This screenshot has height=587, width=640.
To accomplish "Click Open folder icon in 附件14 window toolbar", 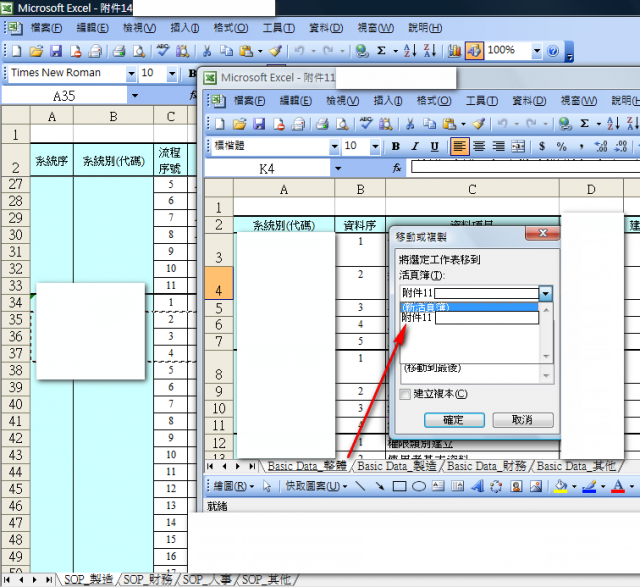I will [36, 51].
